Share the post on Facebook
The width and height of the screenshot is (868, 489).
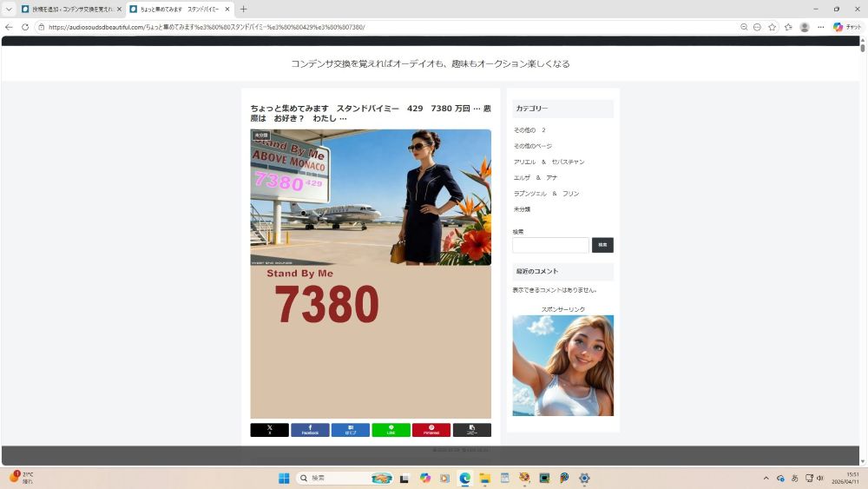coord(310,430)
